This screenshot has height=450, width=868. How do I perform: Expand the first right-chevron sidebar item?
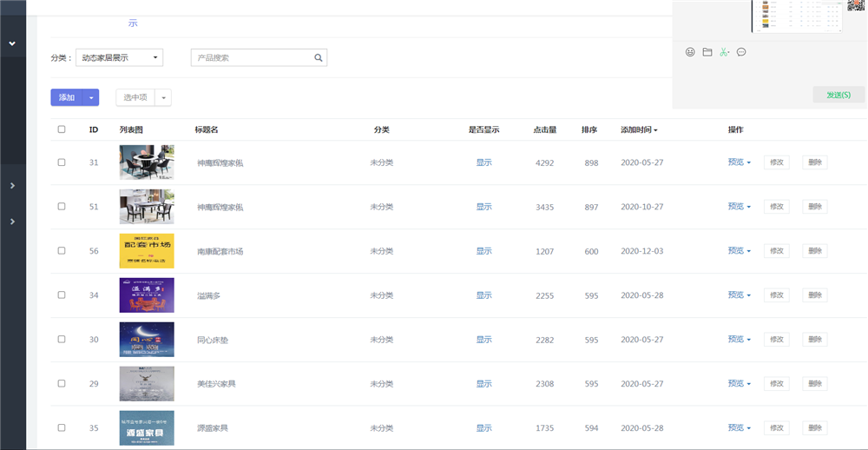[12, 186]
